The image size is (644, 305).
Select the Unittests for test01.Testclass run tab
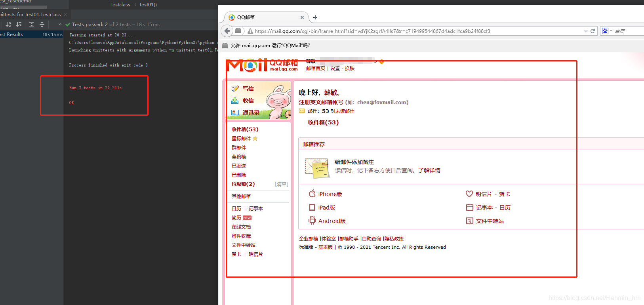[30, 15]
